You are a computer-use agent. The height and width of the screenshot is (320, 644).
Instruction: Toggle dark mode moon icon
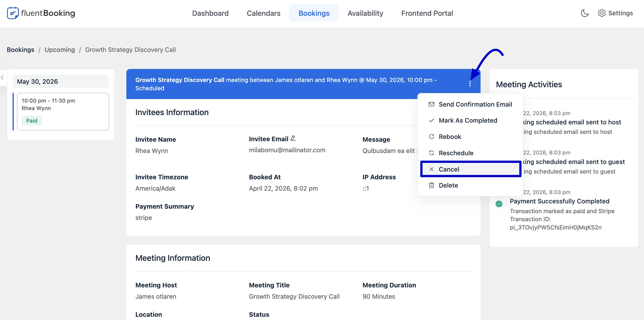585,13
